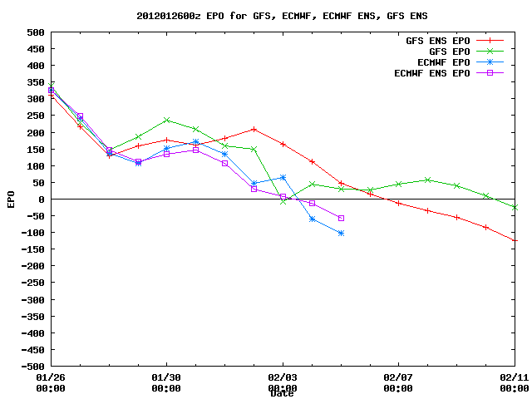Click the '-300' y-axis tick label

[x=32, y=300]
